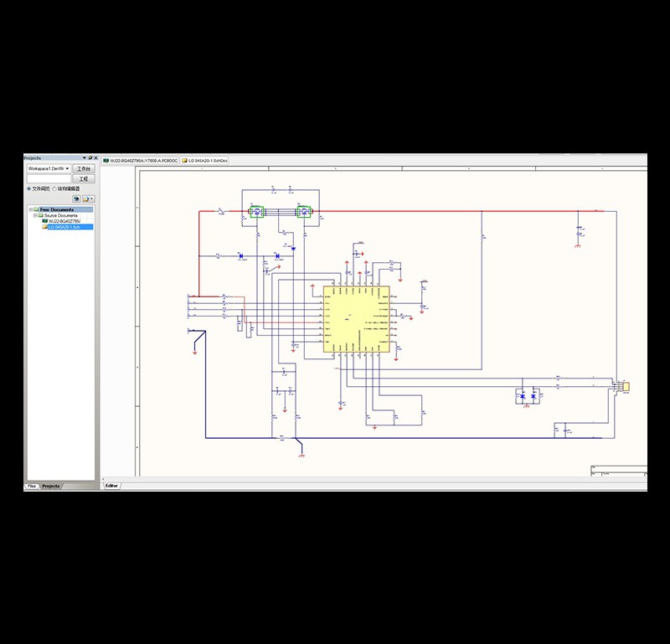Viewport: 670px width, 644px height.
Task: Open the project view options icon dropdown
Action: tap(89, 198)
